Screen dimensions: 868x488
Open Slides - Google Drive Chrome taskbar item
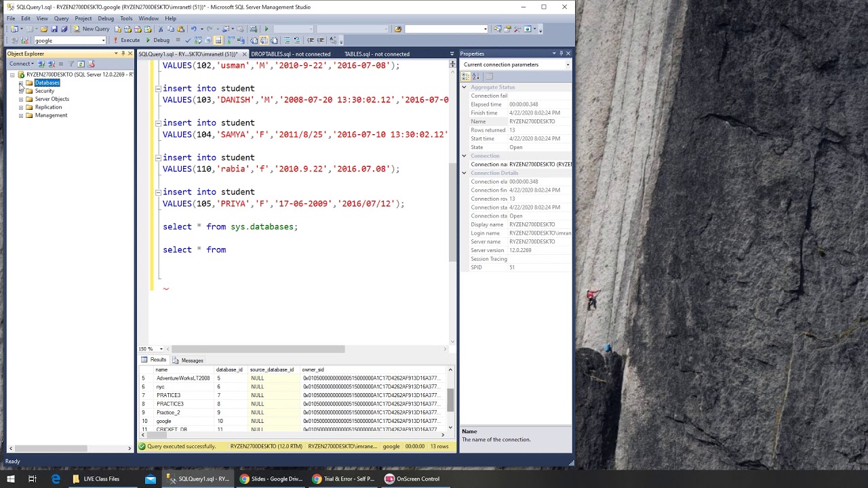pos(271,479)
